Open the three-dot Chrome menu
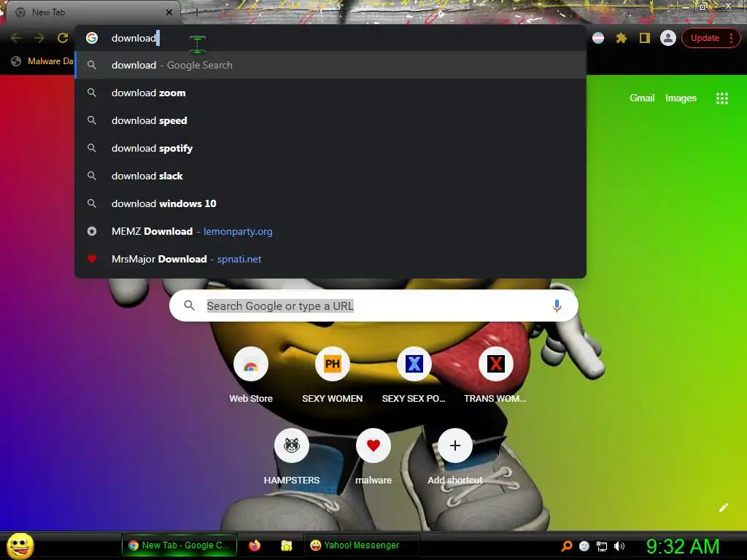Viewport: 747px width, 560px height. 731,38
